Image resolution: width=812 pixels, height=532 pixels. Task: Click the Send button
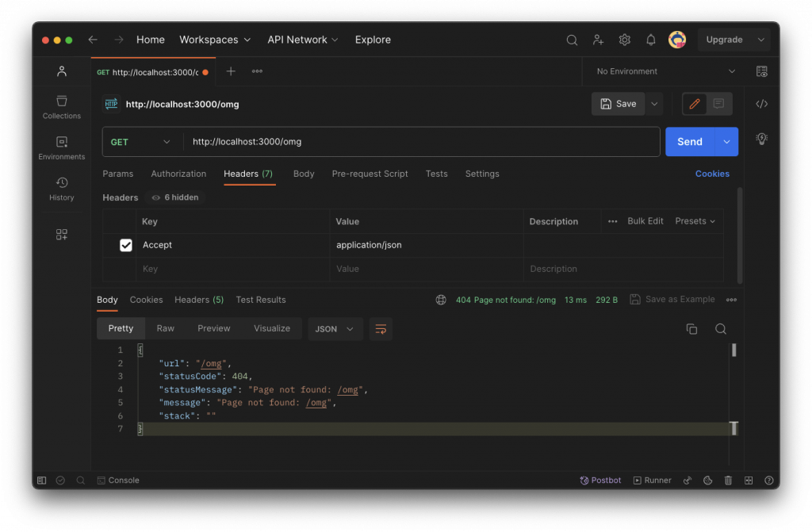(x=689, y=142)
